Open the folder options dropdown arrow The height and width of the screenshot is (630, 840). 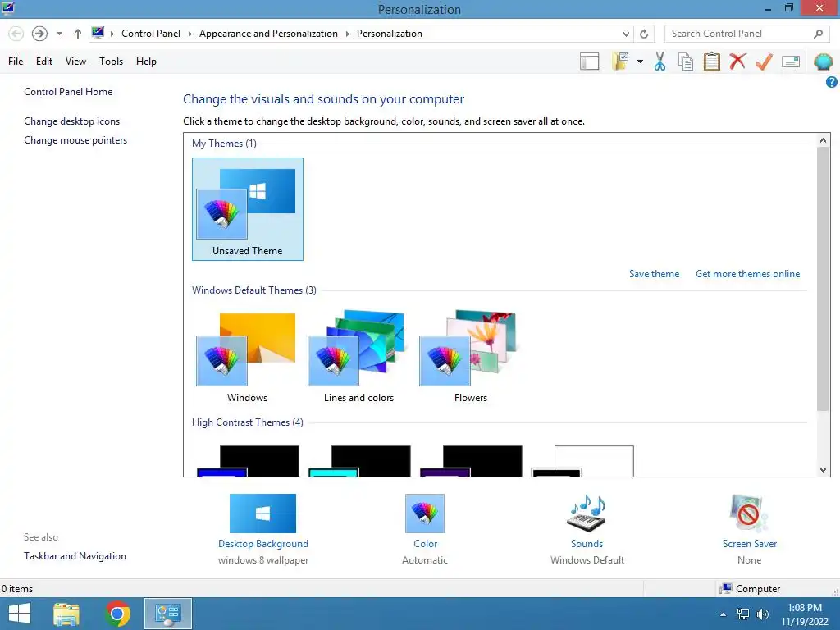tap(640, 62)
